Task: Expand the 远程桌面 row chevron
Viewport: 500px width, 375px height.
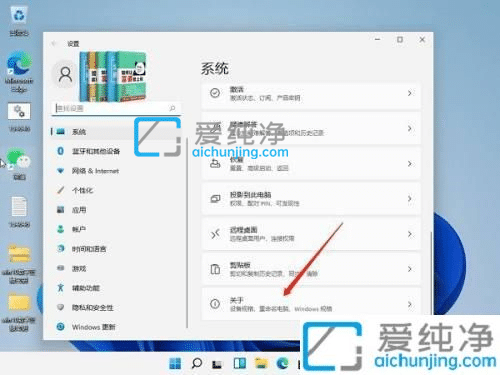Action: [410, 234]
